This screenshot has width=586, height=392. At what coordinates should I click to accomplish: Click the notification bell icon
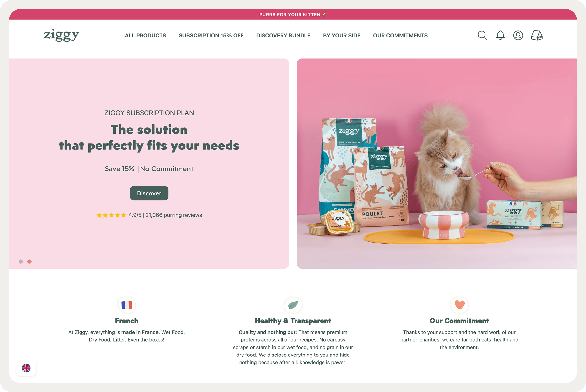coord(500,35)
